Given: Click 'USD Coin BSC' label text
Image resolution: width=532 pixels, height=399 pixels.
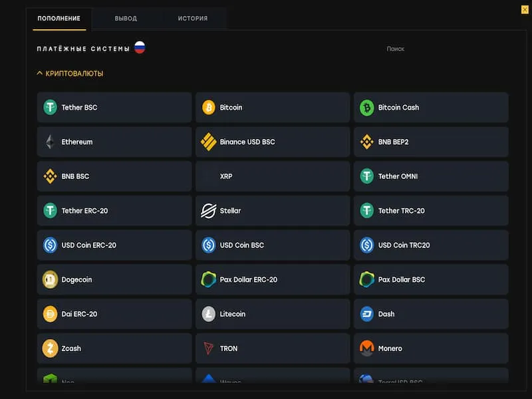Looking at the screenshot, I should [x=242, y=245].
